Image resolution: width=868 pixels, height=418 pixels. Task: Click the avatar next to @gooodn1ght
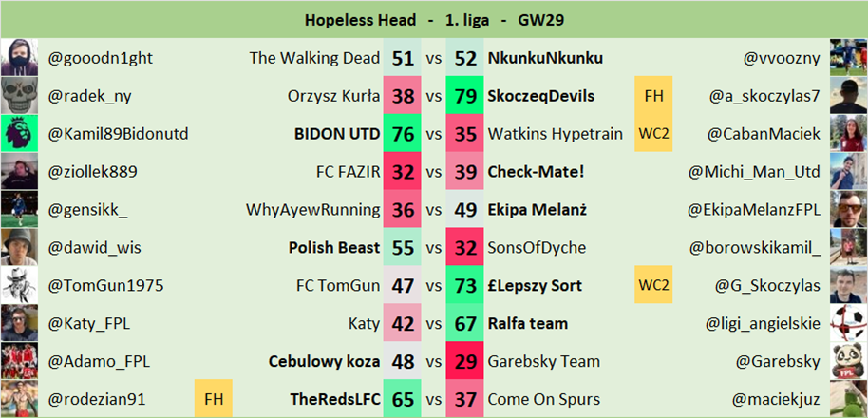pos(19,58)
